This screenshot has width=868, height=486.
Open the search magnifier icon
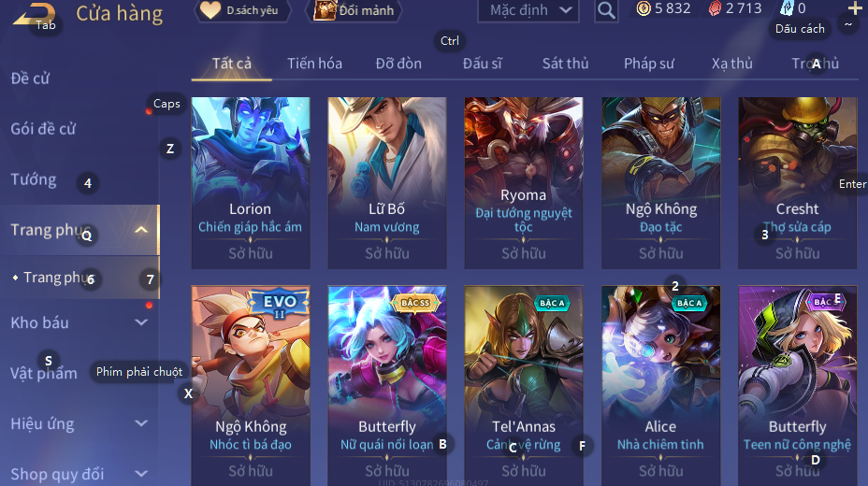click(606, 10)
